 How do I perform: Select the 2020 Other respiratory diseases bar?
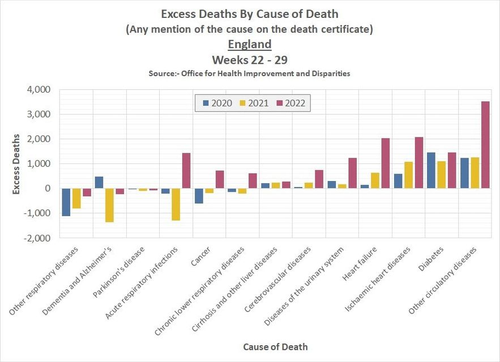tap(66, 202)
